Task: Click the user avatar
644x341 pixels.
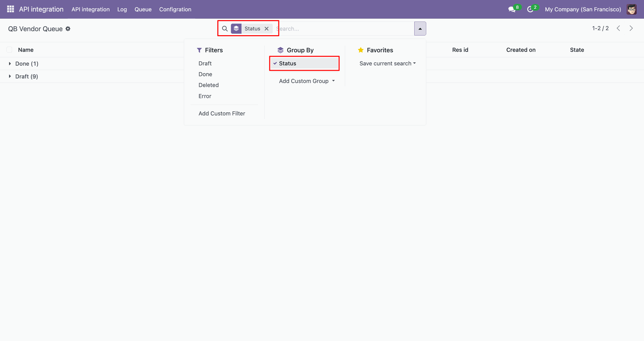Action: pyautogui.click(x=632, y=9)
